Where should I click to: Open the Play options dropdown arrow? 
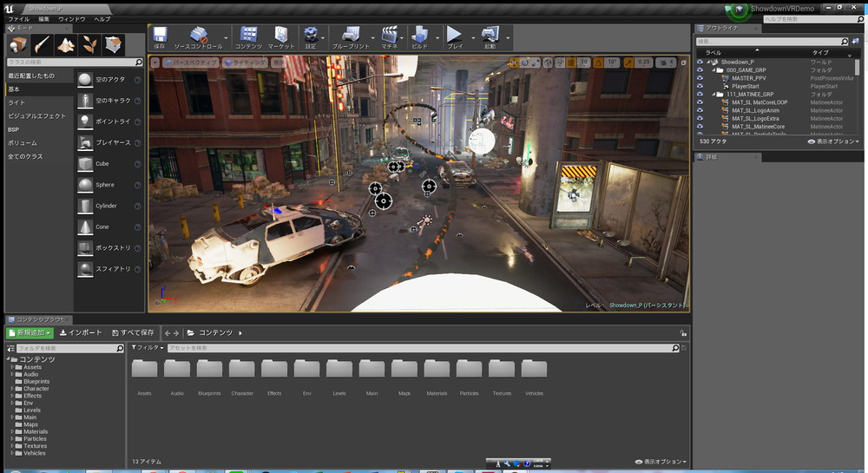coord(473,38)
